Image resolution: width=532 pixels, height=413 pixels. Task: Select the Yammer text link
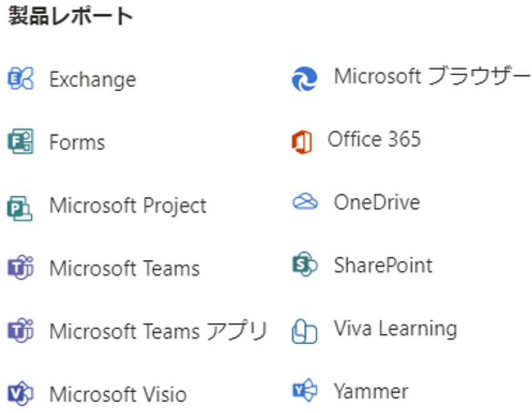coord(371,391)
